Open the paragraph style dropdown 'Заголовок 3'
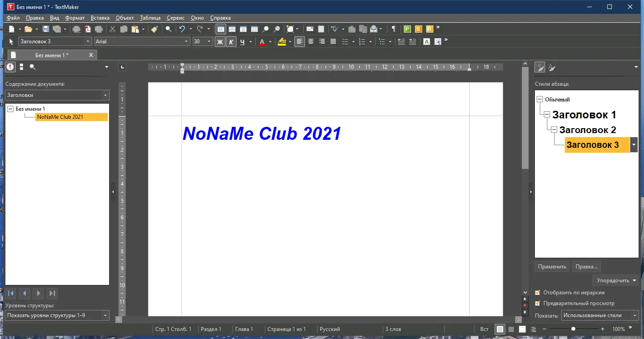This screenshot has height=339, width=644. point(88,42)
